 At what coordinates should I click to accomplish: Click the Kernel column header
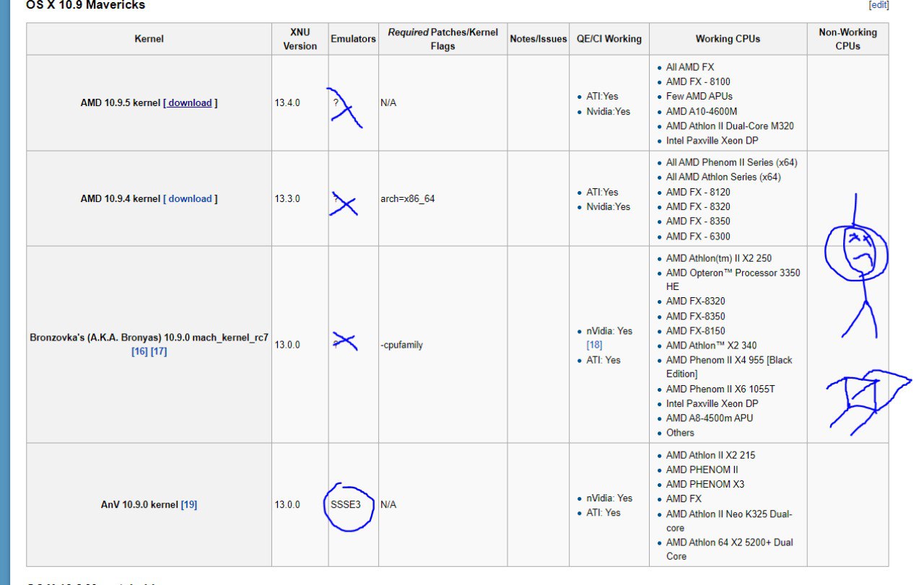[x=149, y=39]
